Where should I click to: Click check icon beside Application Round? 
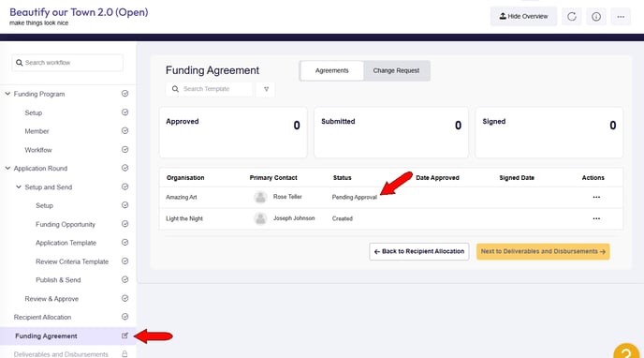[124, 168]
